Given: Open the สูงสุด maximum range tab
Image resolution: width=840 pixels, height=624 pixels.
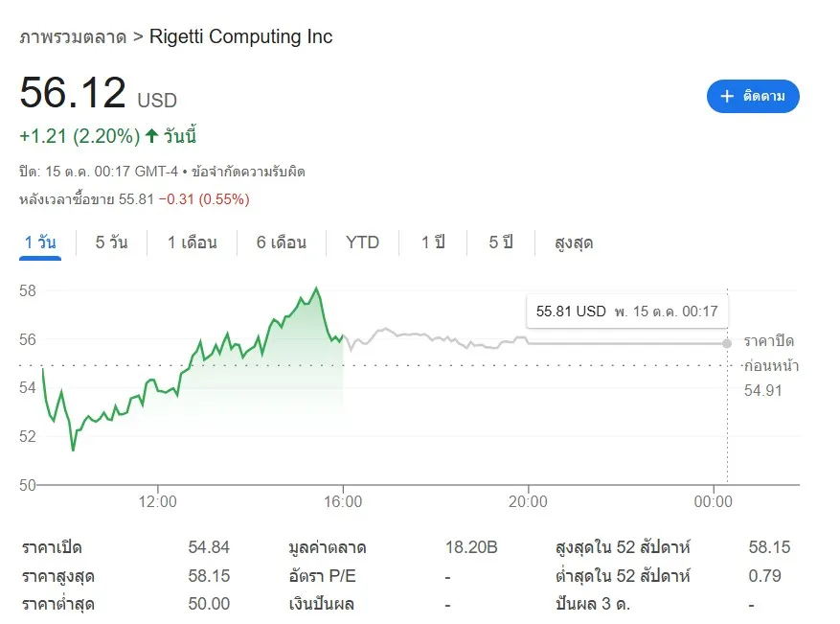Looking at the screenshot, I should coord(574,243).
